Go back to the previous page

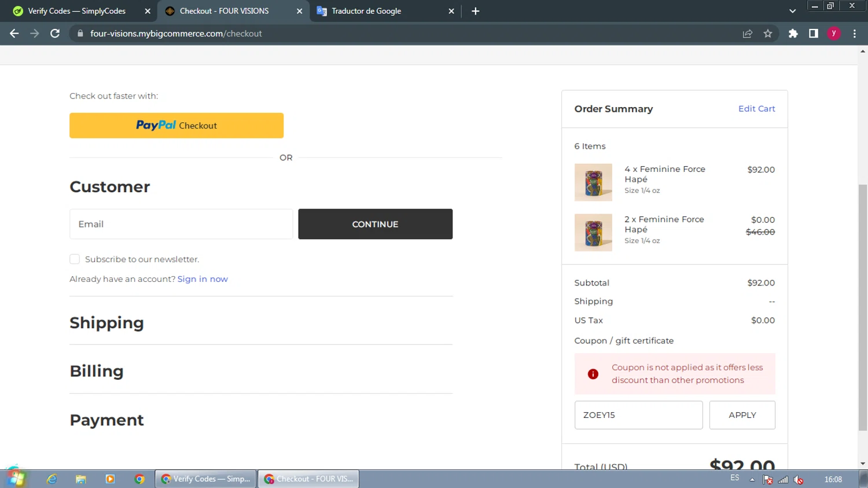coord(14,34)
